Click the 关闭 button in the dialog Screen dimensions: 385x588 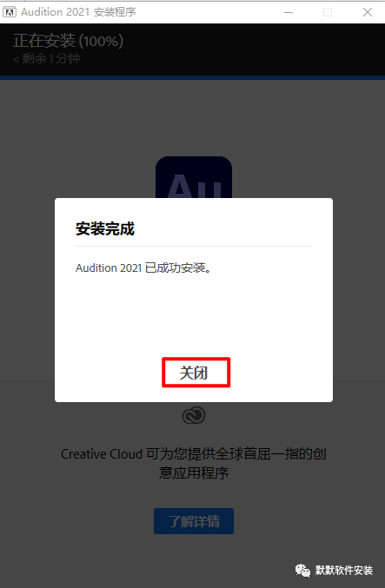tap(196, 373)
